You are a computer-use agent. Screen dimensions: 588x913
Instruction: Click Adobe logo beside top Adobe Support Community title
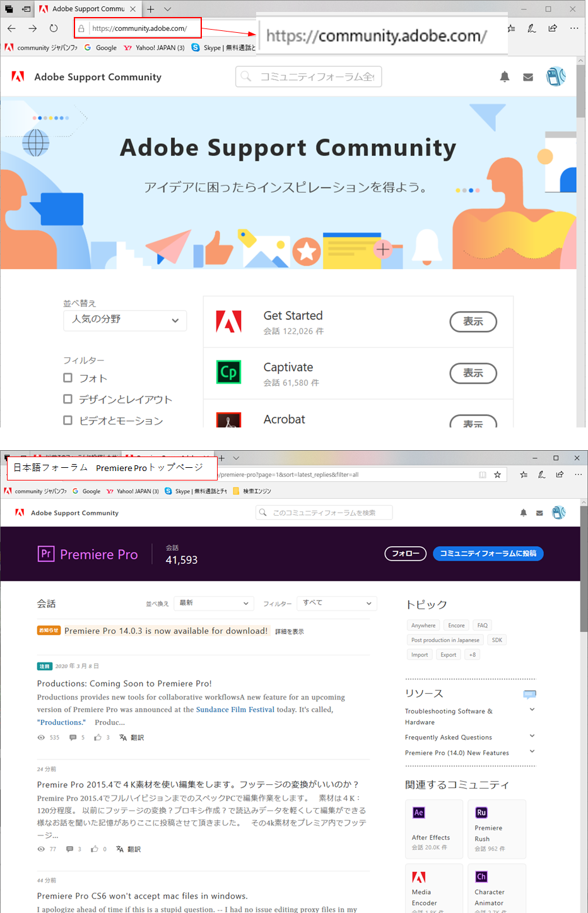pyautogui.click(x=18, y=76)
